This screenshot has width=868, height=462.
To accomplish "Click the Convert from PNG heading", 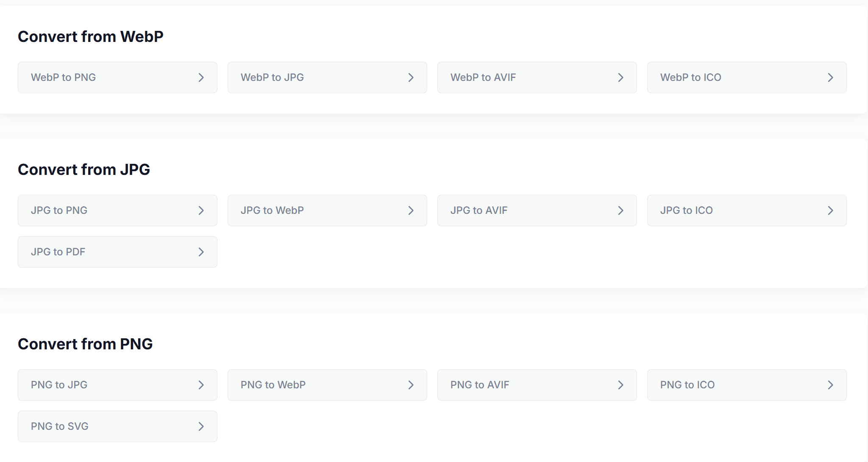I will point(85,344).
